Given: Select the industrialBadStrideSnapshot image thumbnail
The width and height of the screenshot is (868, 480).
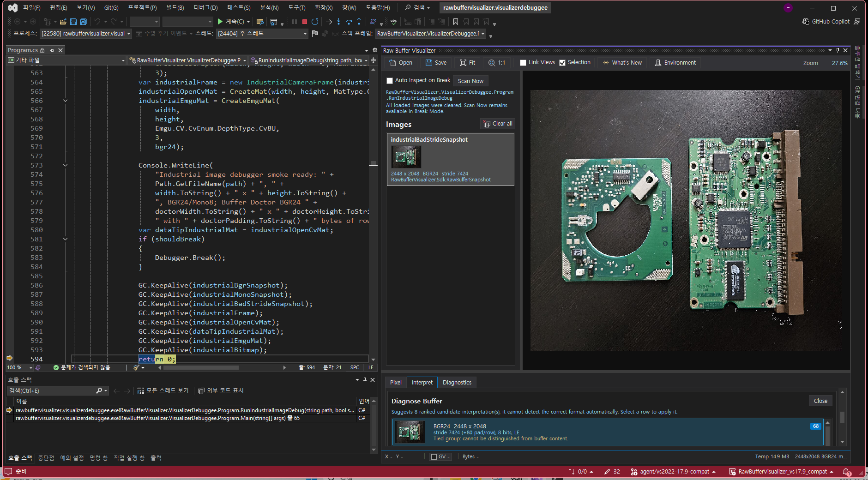Looking at the screenshot, I should click(406, 157).
